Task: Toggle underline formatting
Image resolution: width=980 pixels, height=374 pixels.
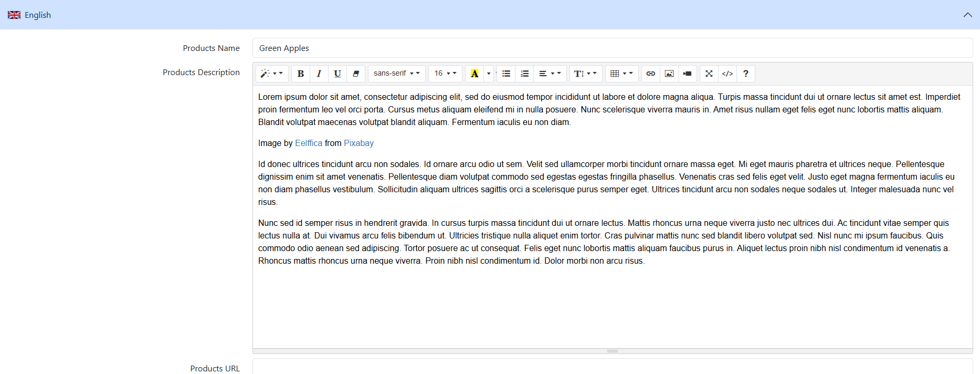Action: pos(338,74)
